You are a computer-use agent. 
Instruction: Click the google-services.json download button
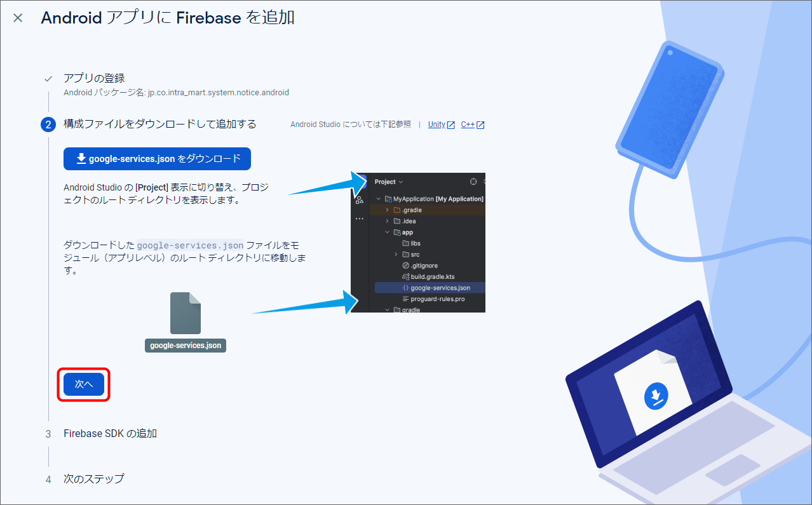click(x=157, y=159)
